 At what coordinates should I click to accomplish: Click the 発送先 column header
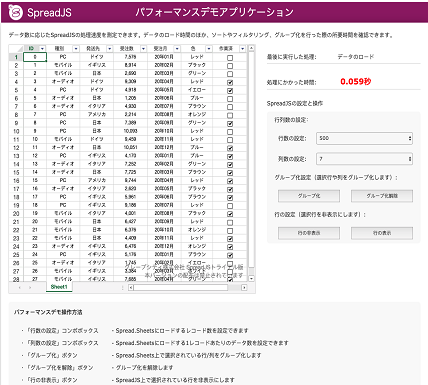tap(93, 49)
